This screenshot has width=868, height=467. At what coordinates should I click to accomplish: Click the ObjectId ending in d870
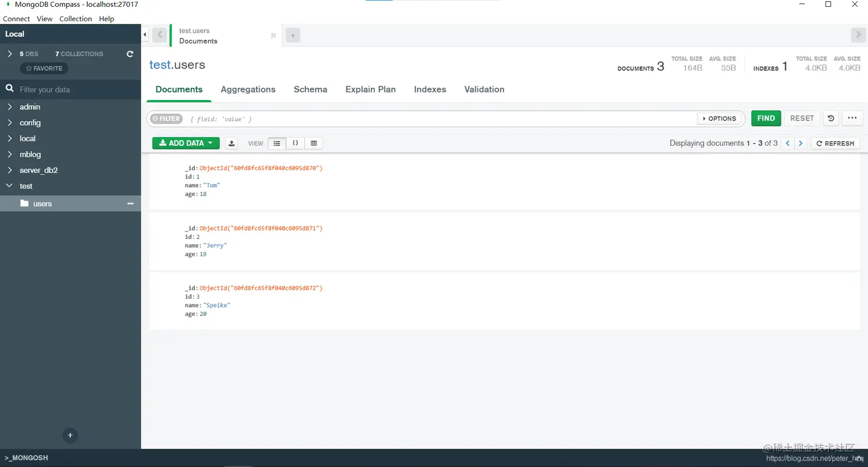[x=261, y=168]
